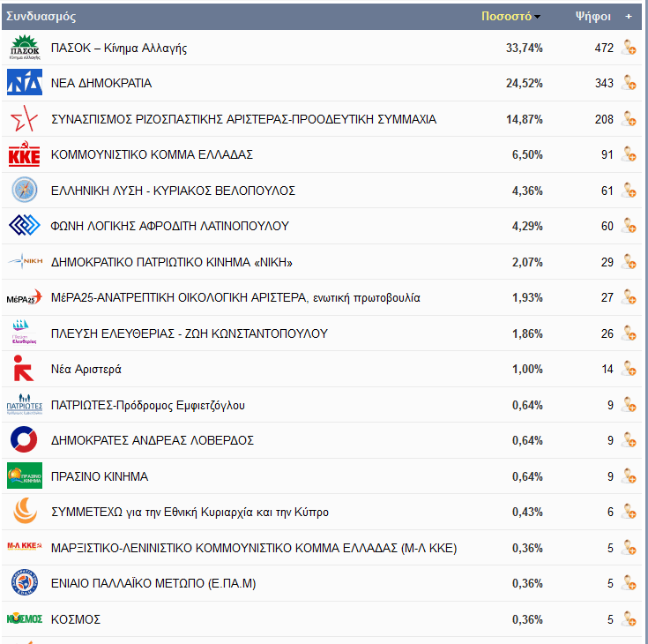Select the ΜέΡΑ25 party name text
Viewport: 648px width, 644px height.
pos(235,298)
